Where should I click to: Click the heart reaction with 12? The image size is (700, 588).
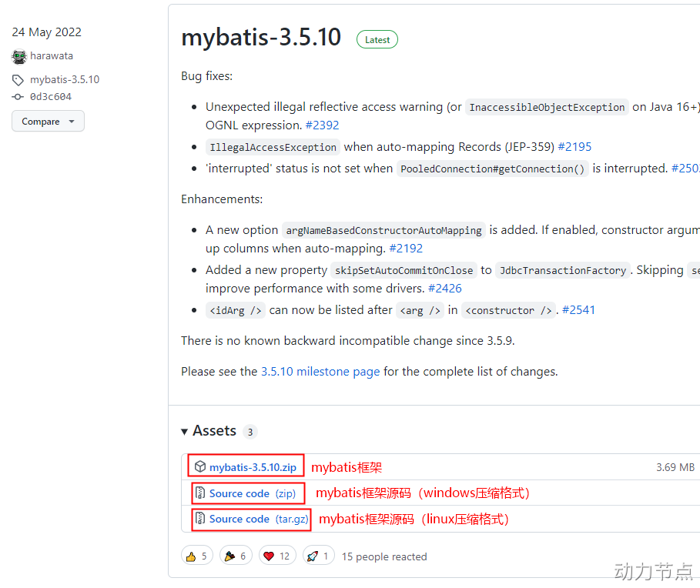(277, 556)
